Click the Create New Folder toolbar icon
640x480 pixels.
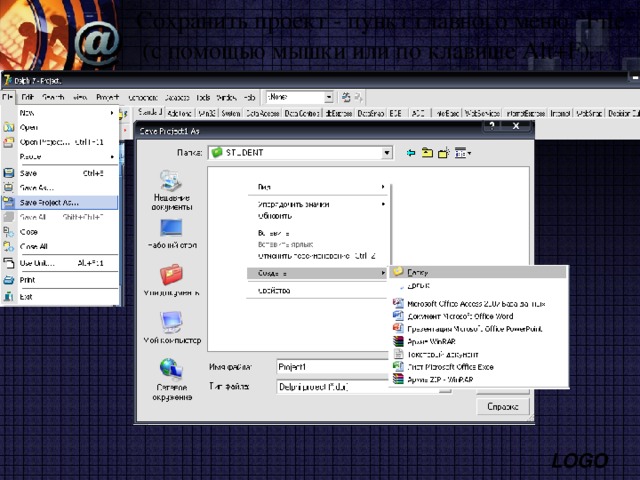click(443, 152)
